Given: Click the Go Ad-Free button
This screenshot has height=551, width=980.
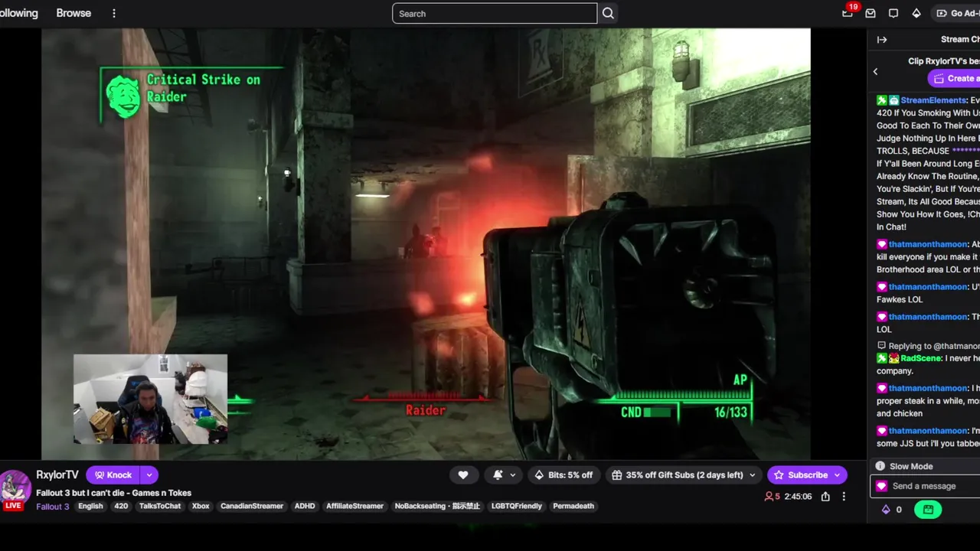Looking at the screenshot, I should (x=957, y=13).
